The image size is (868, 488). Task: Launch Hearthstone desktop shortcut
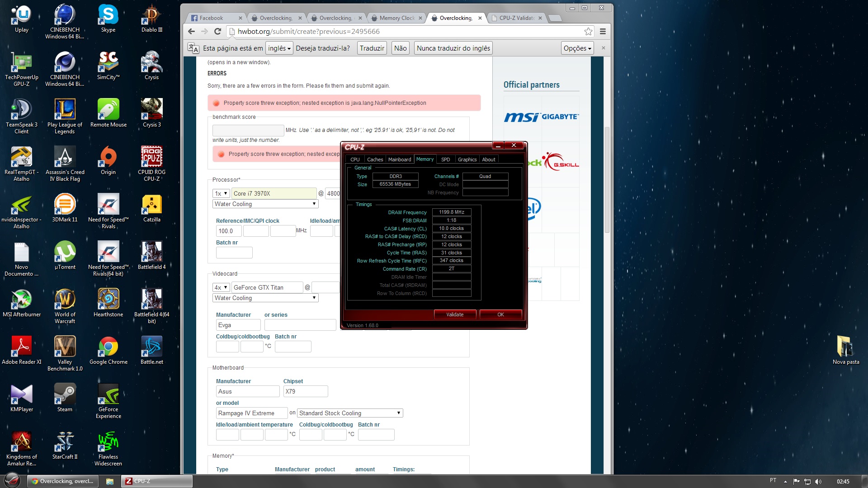coord(108,303)
